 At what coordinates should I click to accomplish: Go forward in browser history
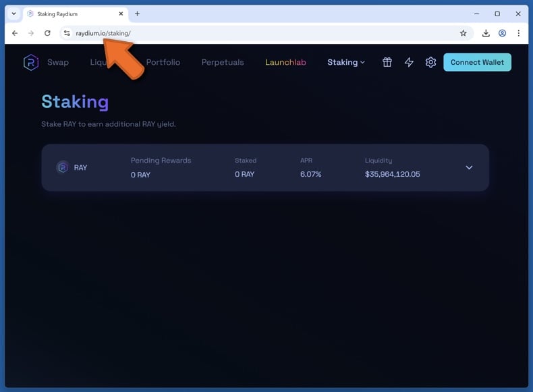coord(31,33)
